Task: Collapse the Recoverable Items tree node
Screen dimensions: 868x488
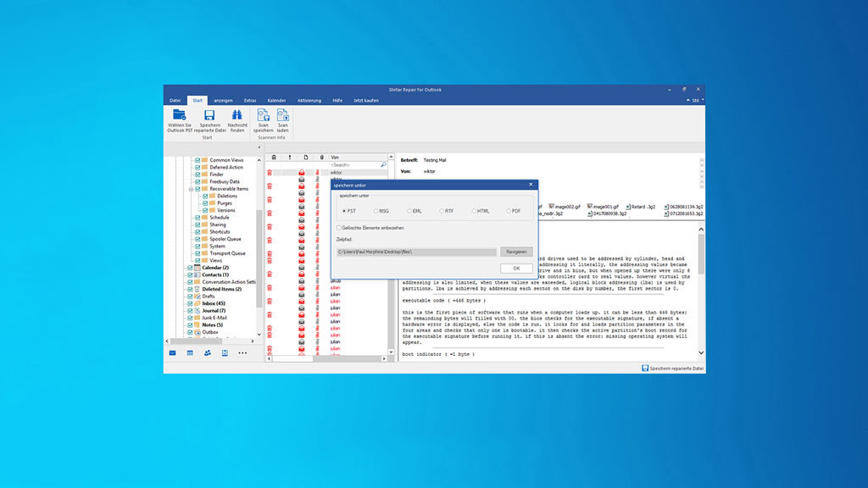Action: tap(191, 189)
